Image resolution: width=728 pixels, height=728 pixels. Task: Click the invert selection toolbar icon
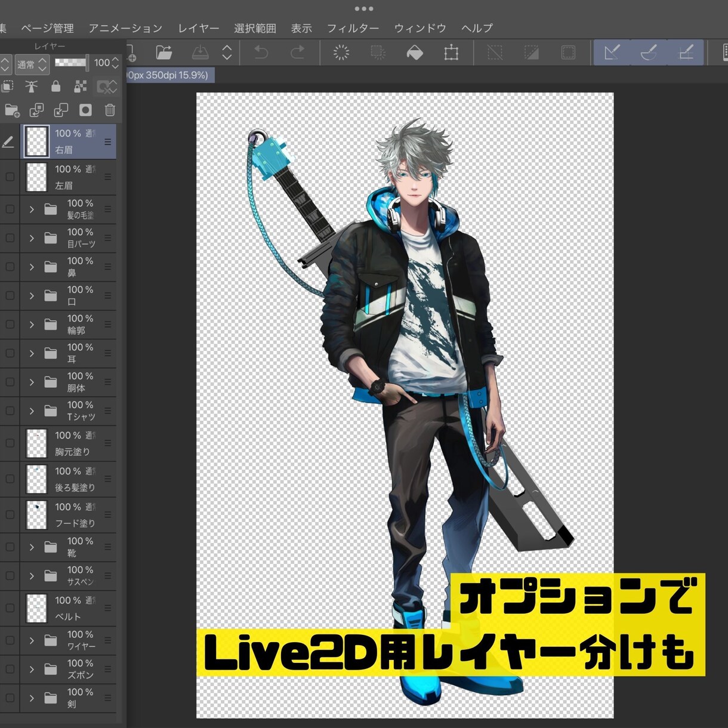pyautogui.click(x=531, y=53)
